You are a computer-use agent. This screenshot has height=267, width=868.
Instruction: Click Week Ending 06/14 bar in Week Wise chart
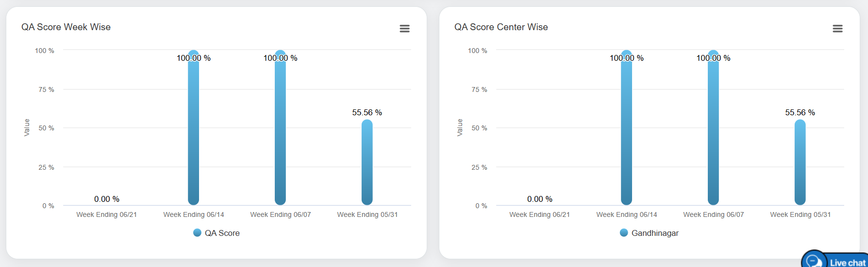pos(194,131)
